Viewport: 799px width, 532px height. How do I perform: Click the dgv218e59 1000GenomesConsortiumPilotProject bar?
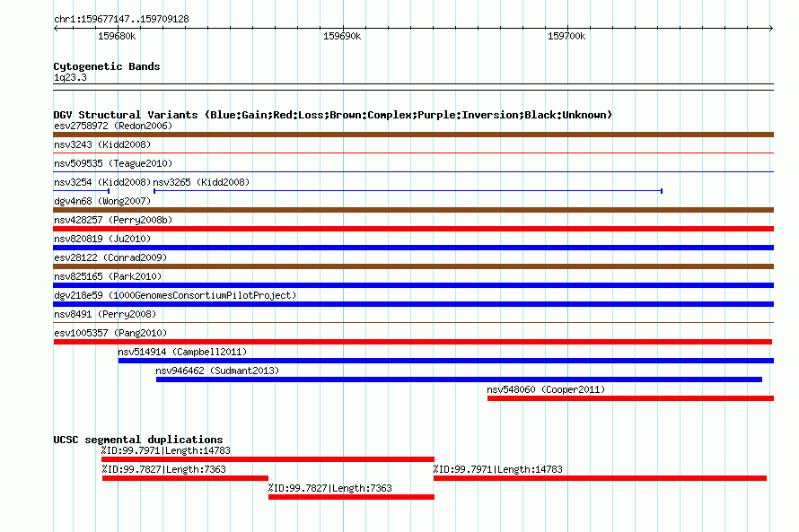tap(413, 304)
